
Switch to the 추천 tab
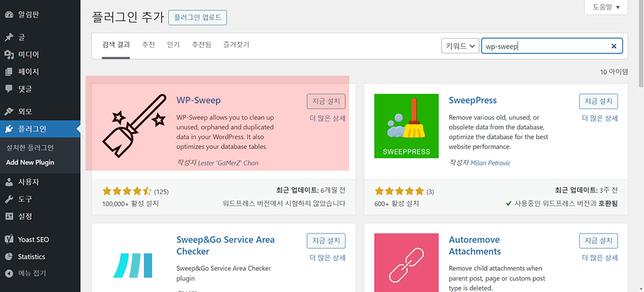tap(148, 45)
